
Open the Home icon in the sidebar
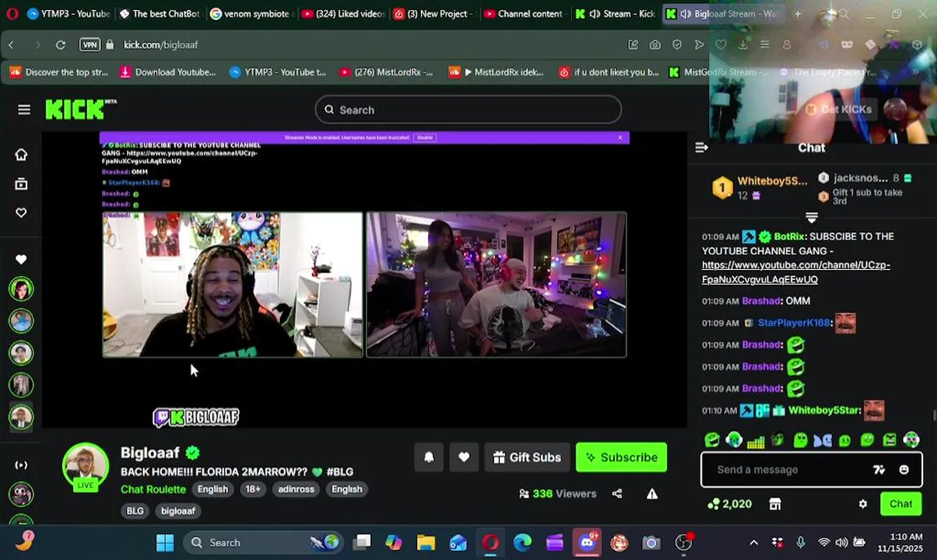pos(21,155)
